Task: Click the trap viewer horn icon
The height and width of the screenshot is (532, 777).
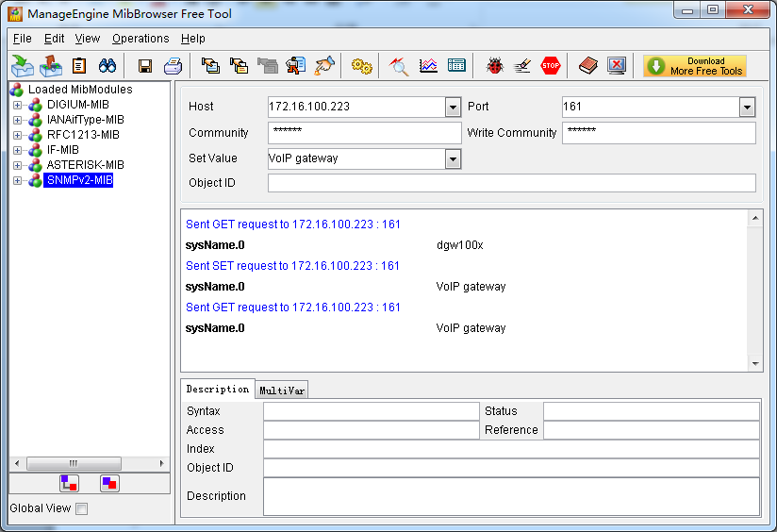Action: pos(324,65)
